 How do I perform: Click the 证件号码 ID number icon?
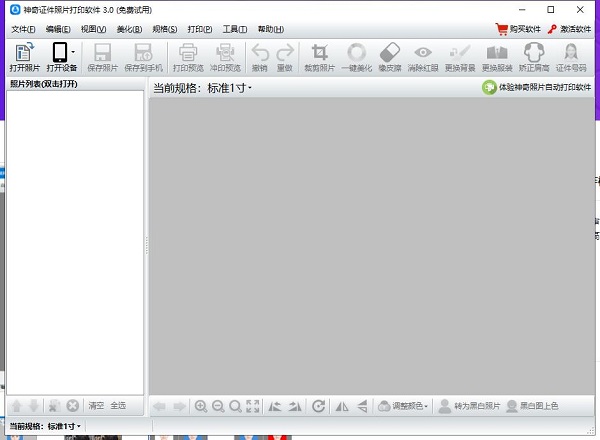point(571,52)
